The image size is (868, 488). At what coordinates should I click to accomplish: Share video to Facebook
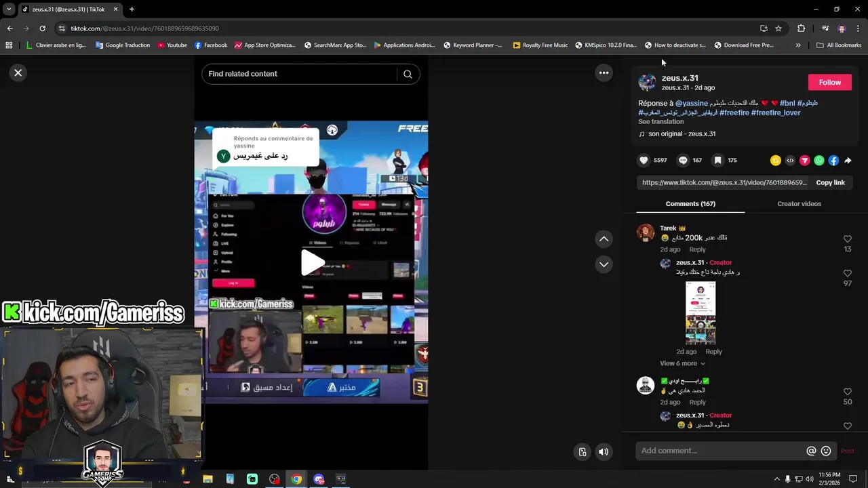click(833, 161)
